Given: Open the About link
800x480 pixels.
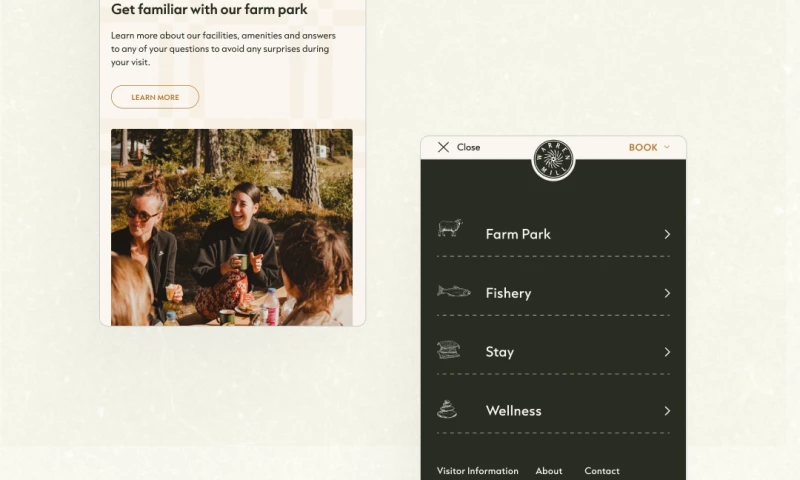Looking at the screenshot, I should click(549, 471).
